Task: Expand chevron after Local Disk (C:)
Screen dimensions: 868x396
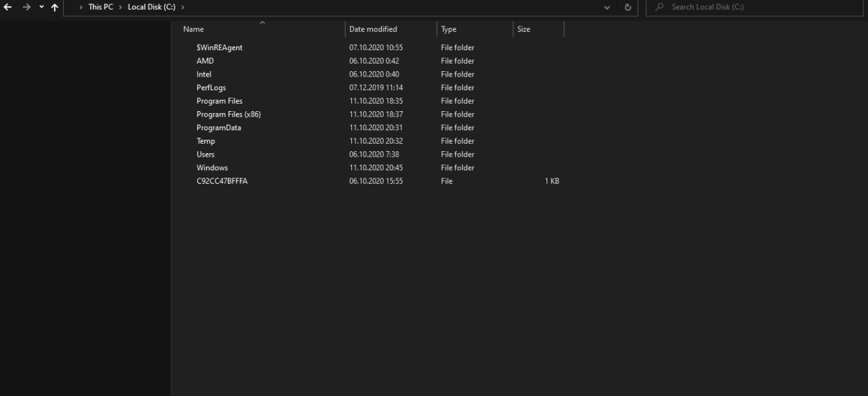Action: tap(183, 7)
